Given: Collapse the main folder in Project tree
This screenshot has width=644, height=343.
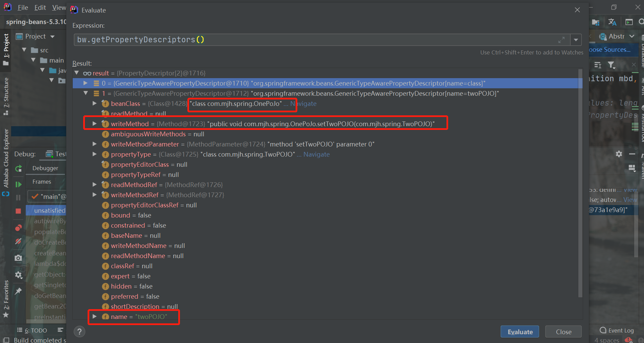Looking at the screenshot, I should tap(33, 60).
